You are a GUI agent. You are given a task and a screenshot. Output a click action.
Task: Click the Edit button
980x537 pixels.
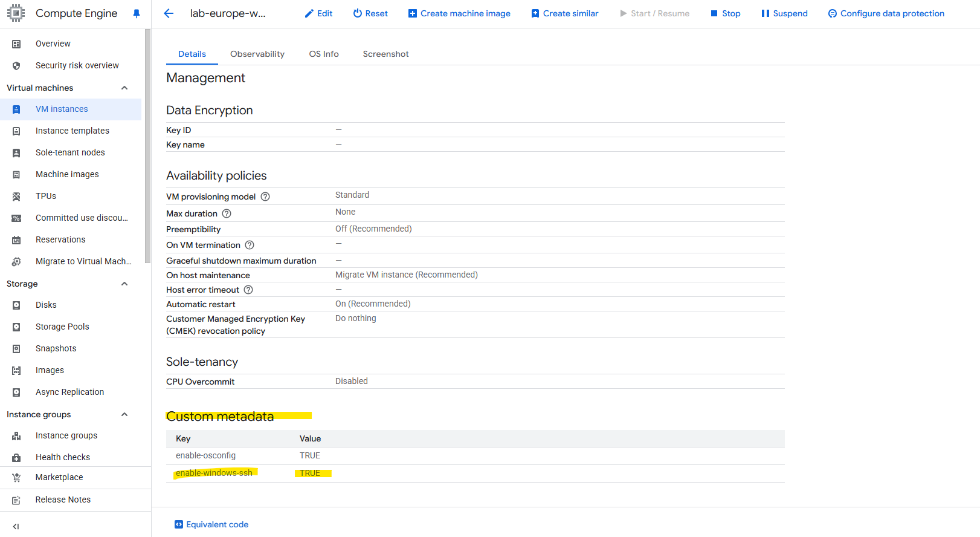click(x=319, y=13)
